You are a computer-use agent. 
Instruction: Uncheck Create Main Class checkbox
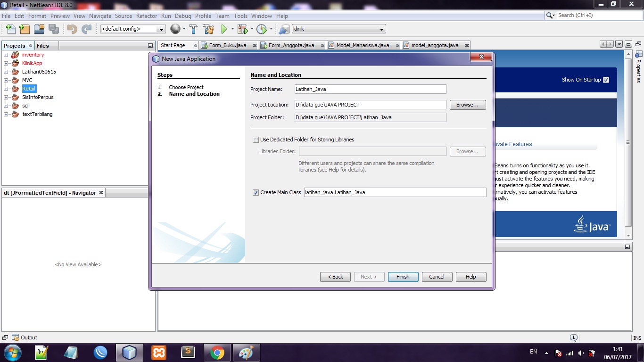tap(256, 192)
